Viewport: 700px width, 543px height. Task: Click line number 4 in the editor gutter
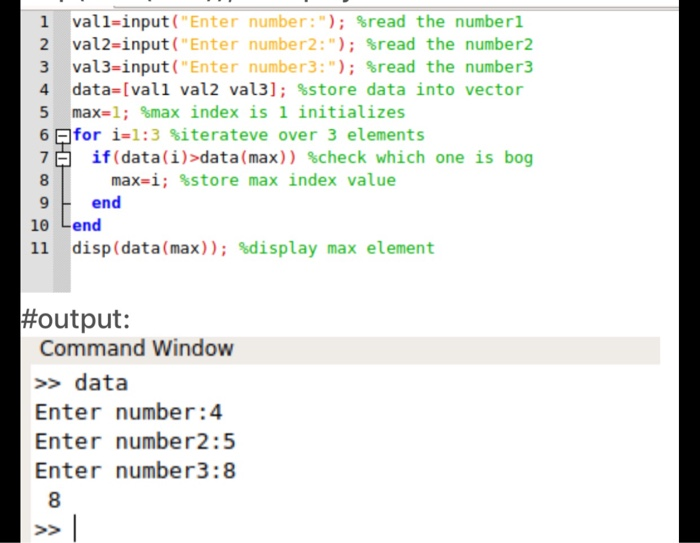click(x=44, y=90)
